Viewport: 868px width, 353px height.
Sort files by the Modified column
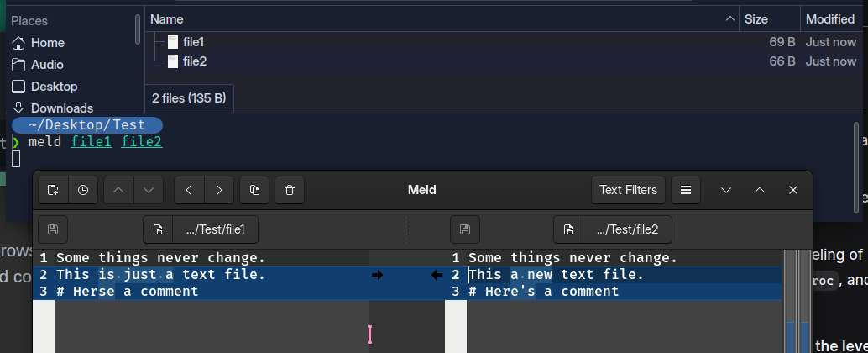coord(829,18)
